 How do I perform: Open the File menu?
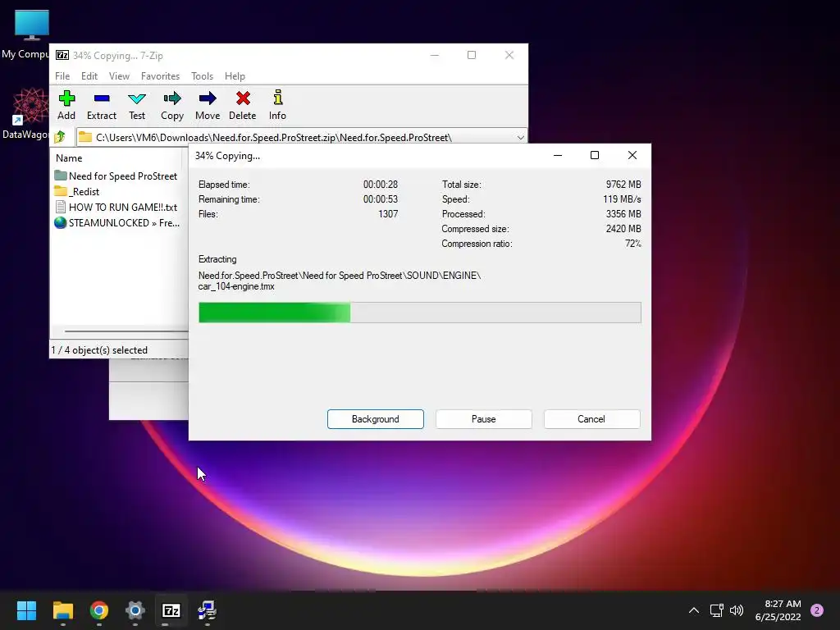(62, 76)
